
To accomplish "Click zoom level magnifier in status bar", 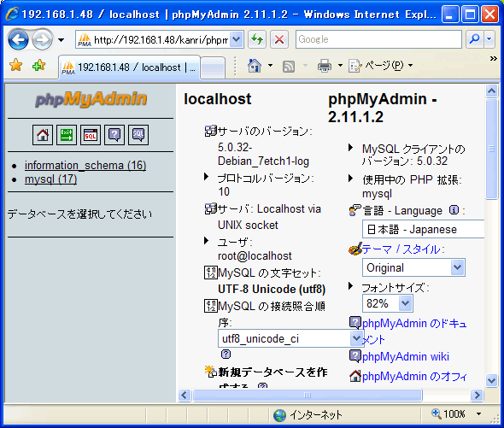I will (437, 413).
